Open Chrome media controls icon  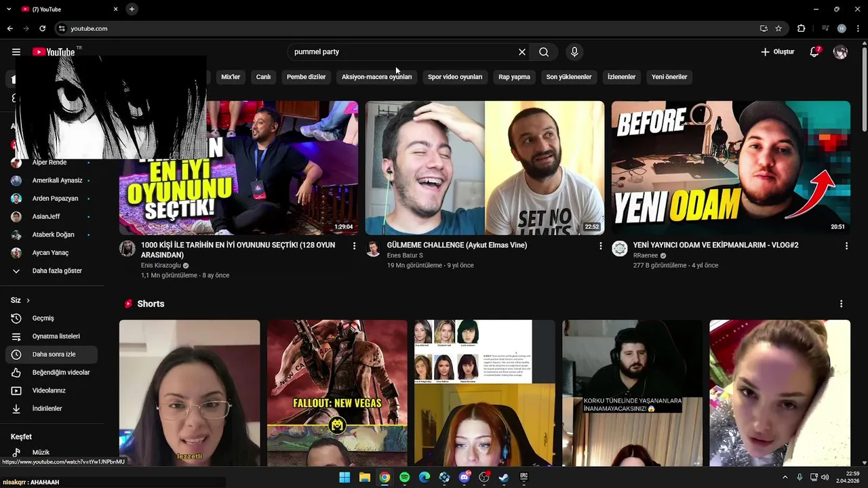click(x=825, y=28)
